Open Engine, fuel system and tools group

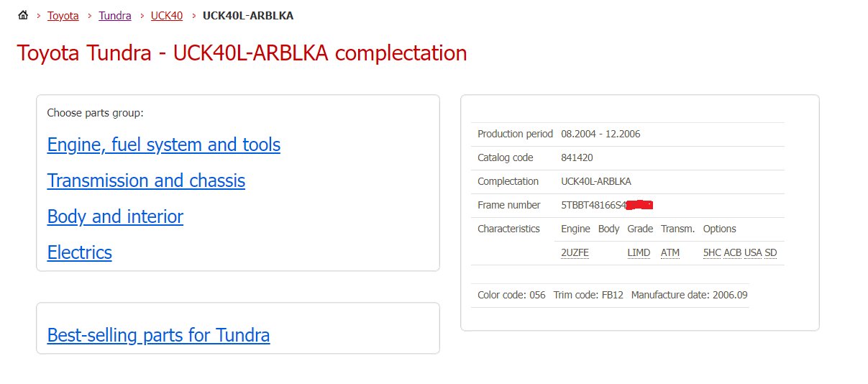(164, 145)
